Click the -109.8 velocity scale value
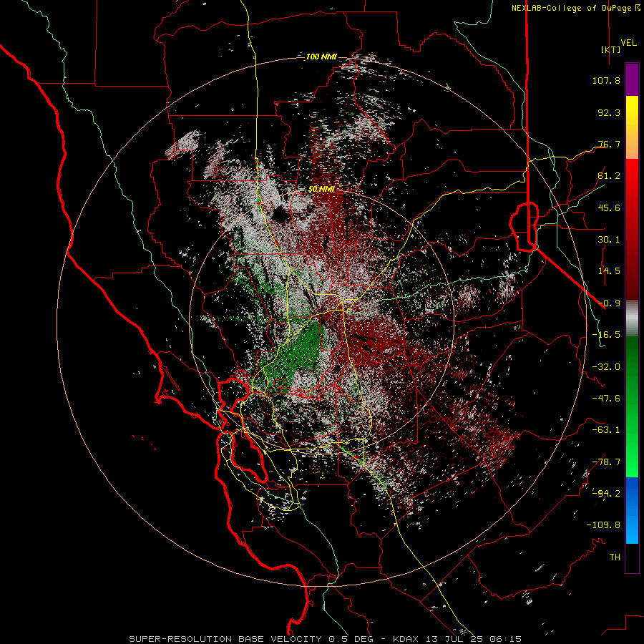This screenshot has width=644, height=644. pyautogui.click(x=603, y=525)
